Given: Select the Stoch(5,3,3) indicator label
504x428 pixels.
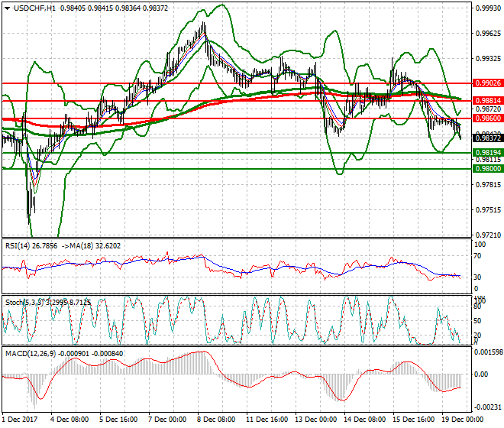Looking at the screenshot, I should [x=48, y=303].
